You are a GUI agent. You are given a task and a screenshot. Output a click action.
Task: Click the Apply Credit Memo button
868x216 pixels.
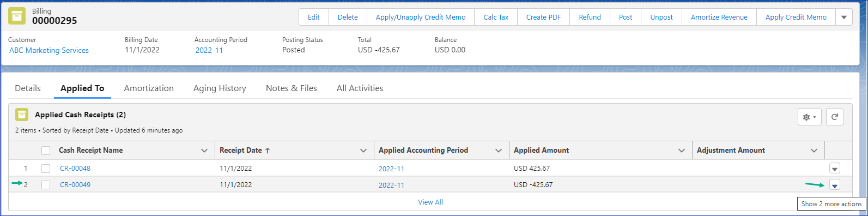click(796, 17)
